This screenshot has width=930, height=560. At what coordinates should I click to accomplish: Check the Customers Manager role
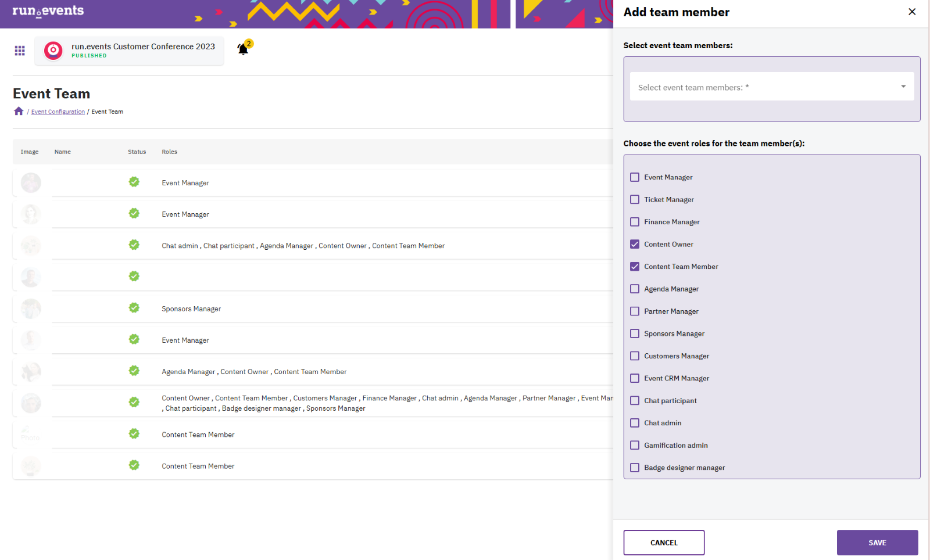click(x=635, y=356)
